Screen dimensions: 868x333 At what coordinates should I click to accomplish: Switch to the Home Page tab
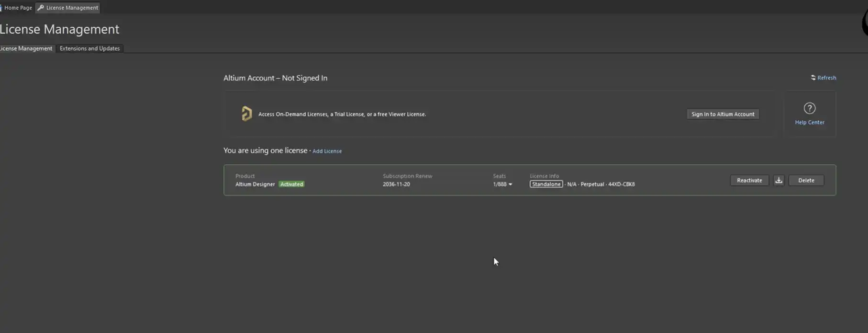[x=18, y=8]
